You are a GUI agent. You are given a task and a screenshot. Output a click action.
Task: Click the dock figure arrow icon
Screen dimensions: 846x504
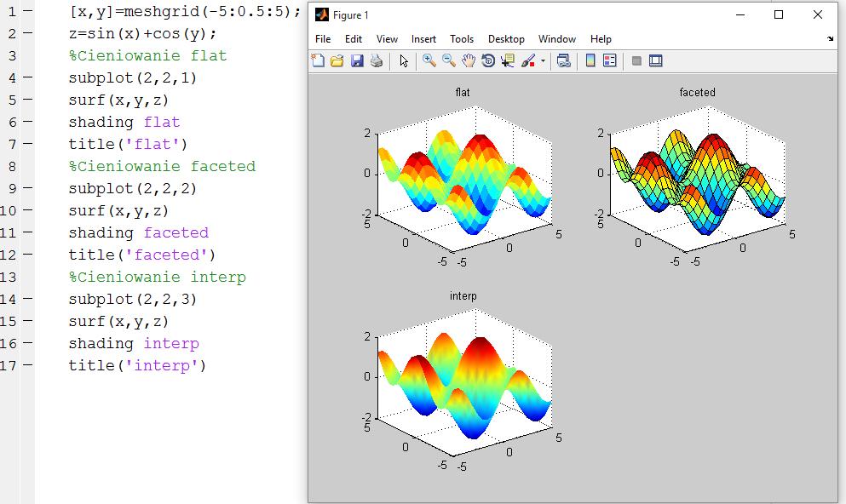pyautogui.click(x=830, y=39)
